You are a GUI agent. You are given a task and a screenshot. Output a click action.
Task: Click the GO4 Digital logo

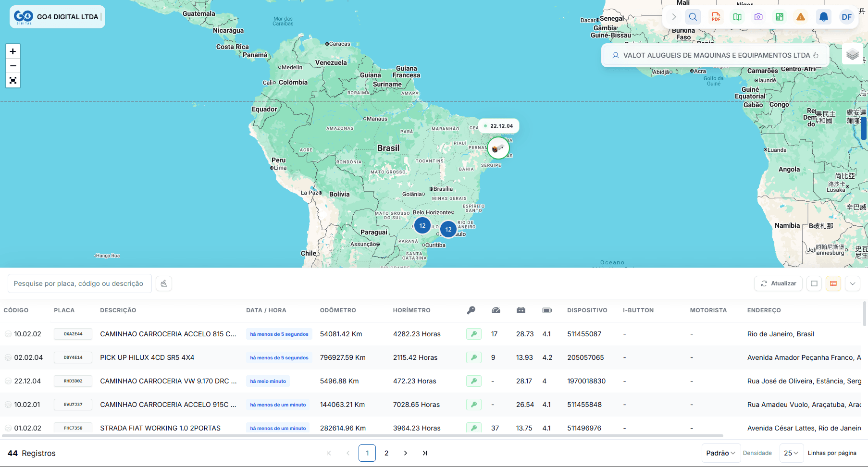pos(24,17)
